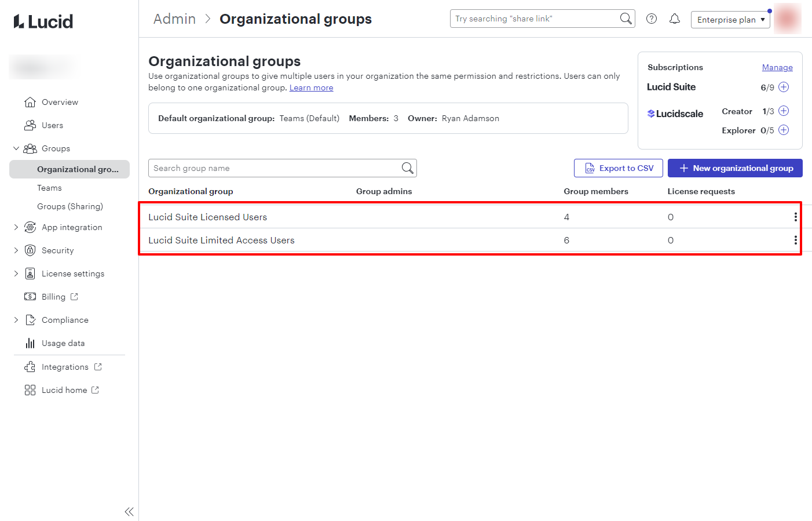Open the Security shield icon
Screen dimensions: 812x521
click(x=30, y=250)
